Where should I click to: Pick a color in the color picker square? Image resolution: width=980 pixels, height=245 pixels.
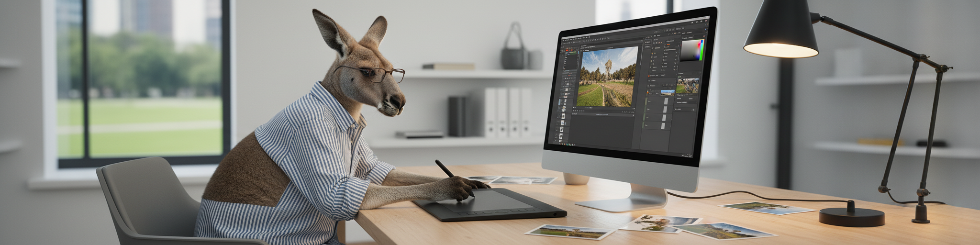pos(689,51)
